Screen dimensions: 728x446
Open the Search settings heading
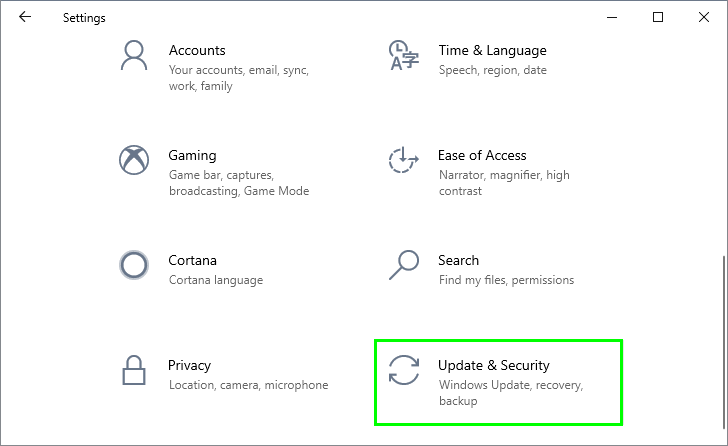[x=458, y=260]
